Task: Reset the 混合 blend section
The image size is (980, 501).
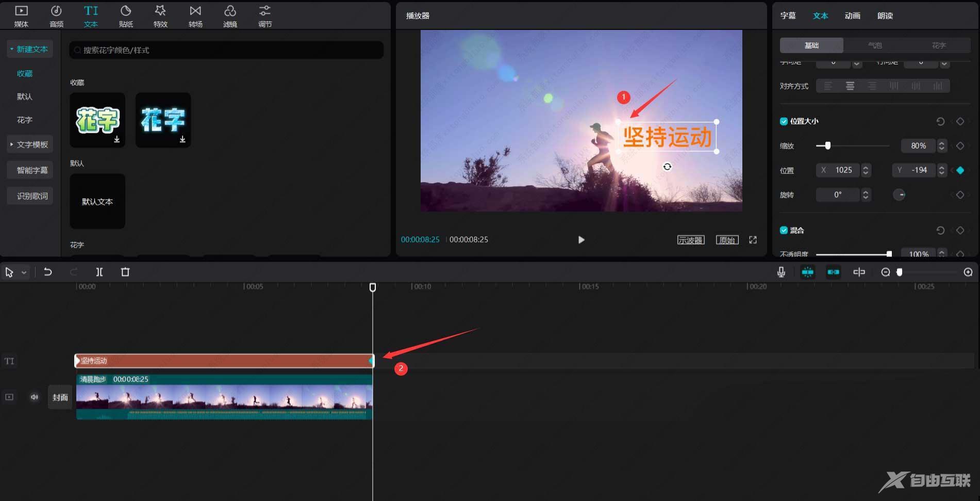Action: tap(940, 230)
